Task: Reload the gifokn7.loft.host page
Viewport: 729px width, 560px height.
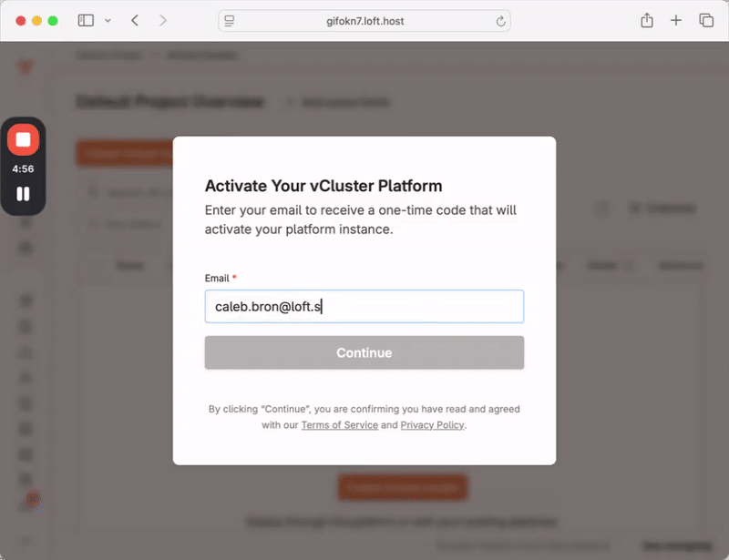Action: click(x=500, y=21)
